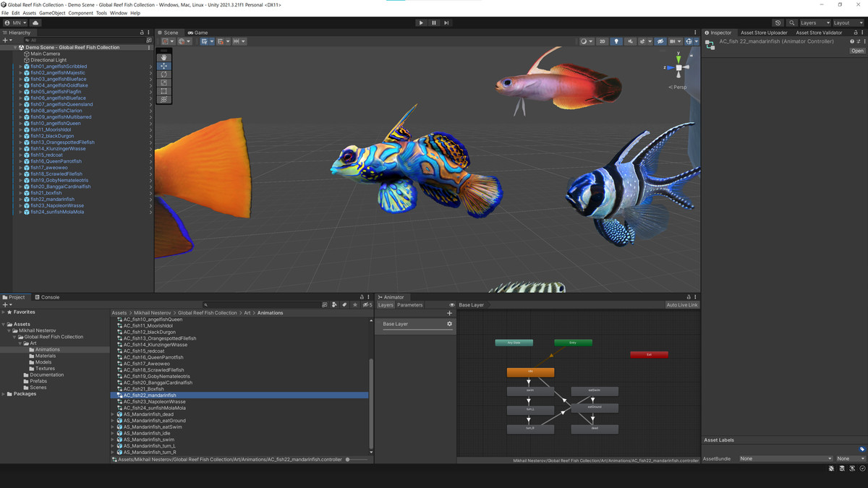Open the search icon near Layers dropdown
This screenshot has width=868, height=488.
pyautogui.click(x=792, y=22)
